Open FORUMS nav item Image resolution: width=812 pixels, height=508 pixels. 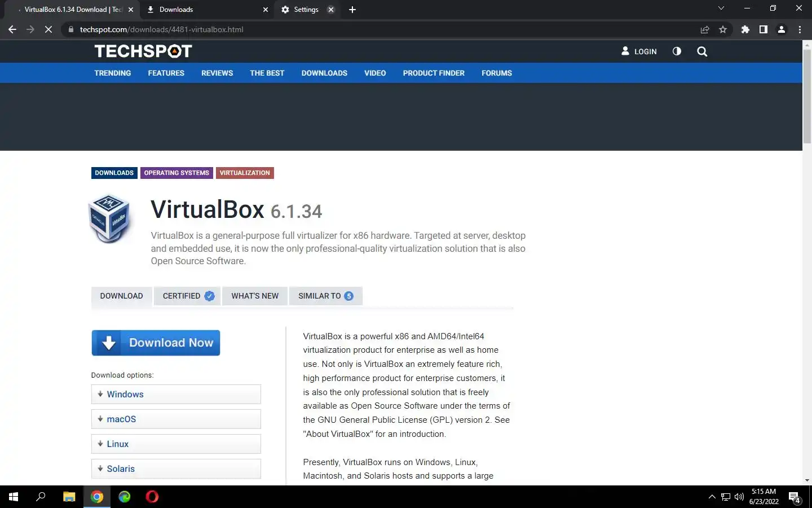pos(497,73)
